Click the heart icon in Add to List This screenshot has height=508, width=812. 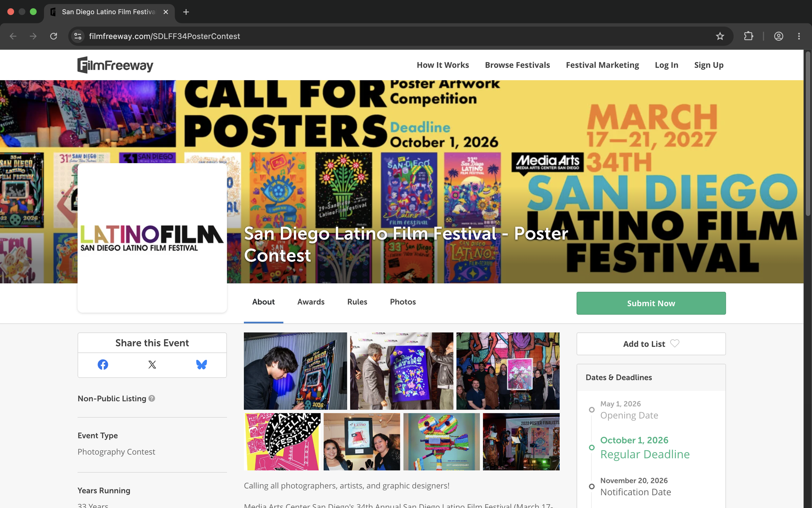(x=675, y=343)
